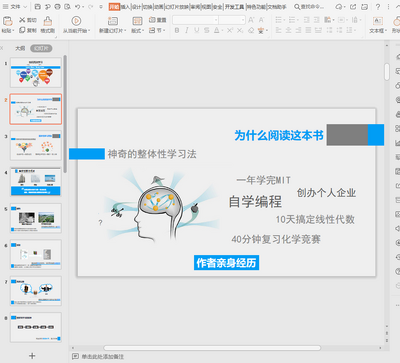This screenshot has width=400, height=363.
Task: Click 单击此处添加备注 notes area
Action: (x=103, y=357)
